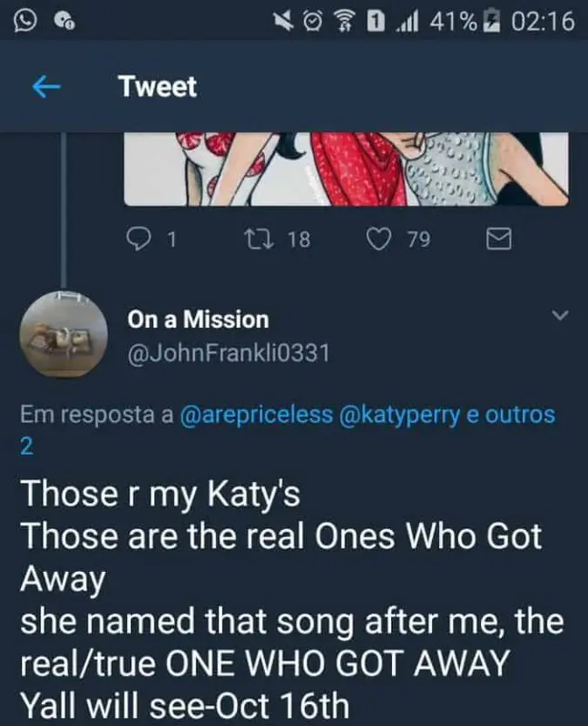
Task: Open the On a Mission display name
Action: 198,319
